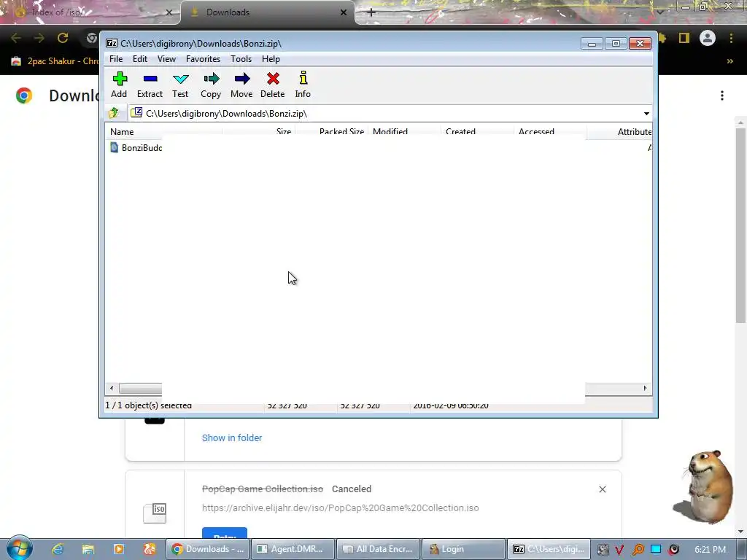Viewport: 747px width, 560px height.
Task: Expand the 7-Zip address path dropdown
Action: coord(646,113)
